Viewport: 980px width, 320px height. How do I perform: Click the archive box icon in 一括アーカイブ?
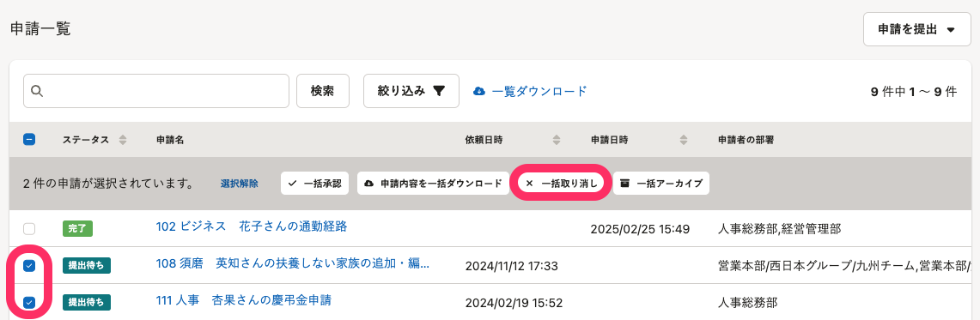[624, 184]
